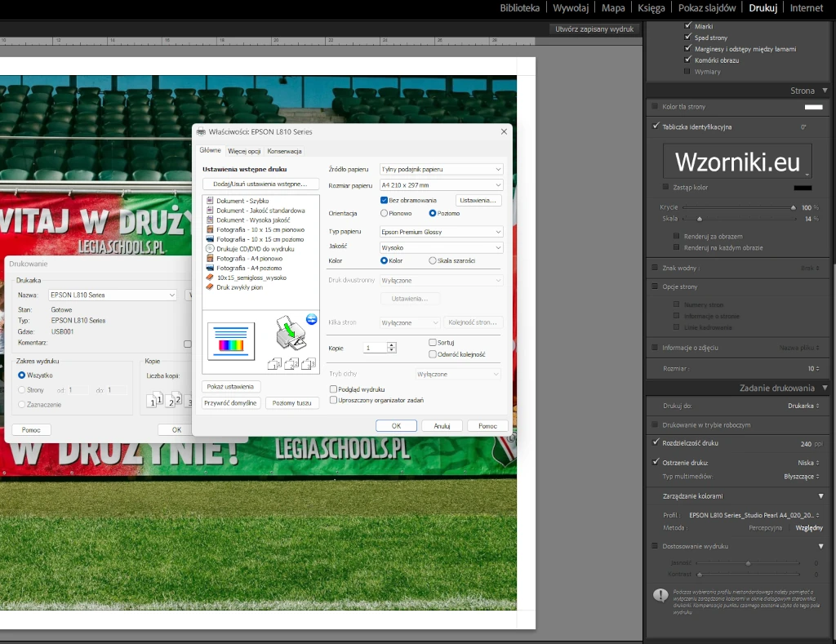
Task: Click the 'Poziomy tuszu' button
Action: click(291, 403)
